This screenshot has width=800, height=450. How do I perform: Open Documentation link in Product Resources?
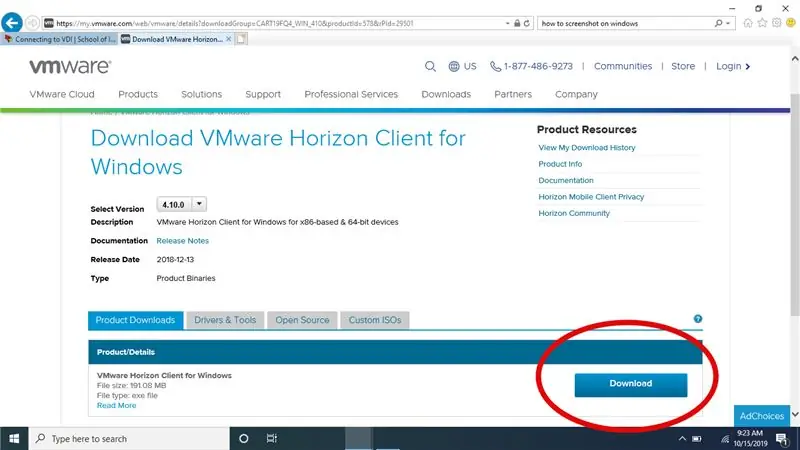566,180
